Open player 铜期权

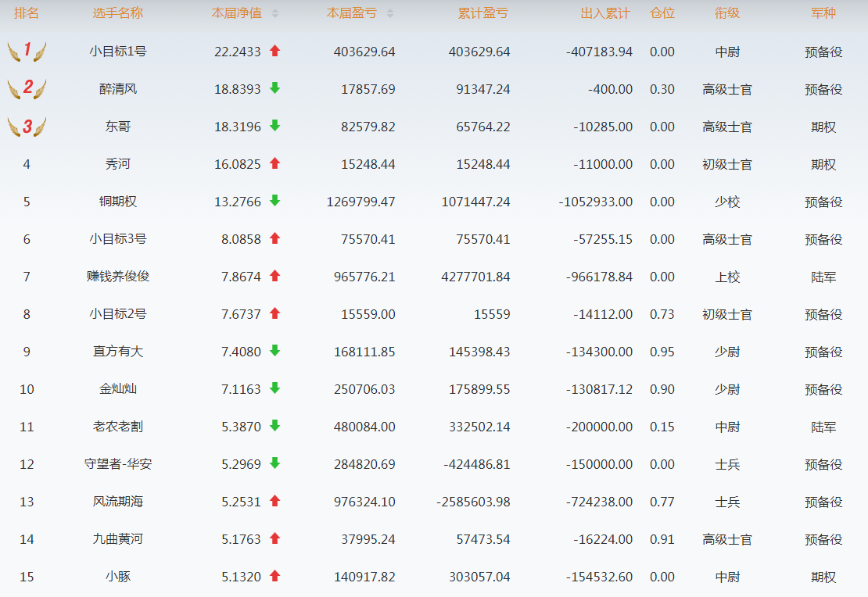(x=118, y=202)
